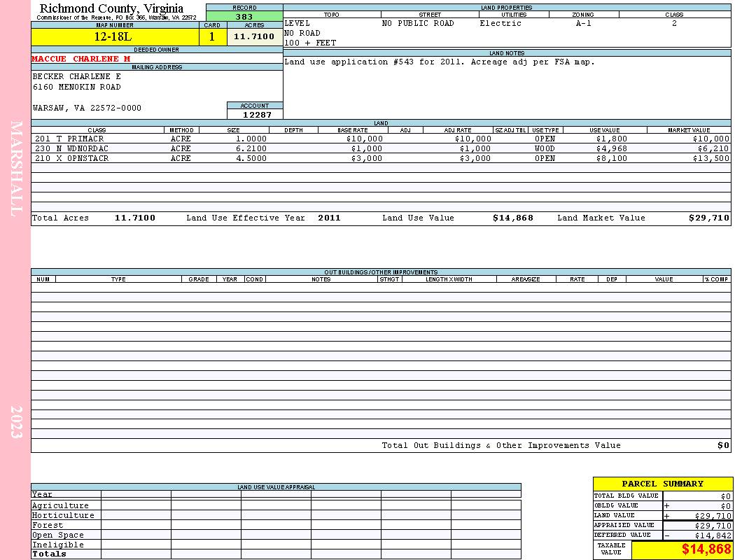Click NO PUBLIC ROAD street value
The height and width of the screenshot is (560, 735).
coord(418,23)
